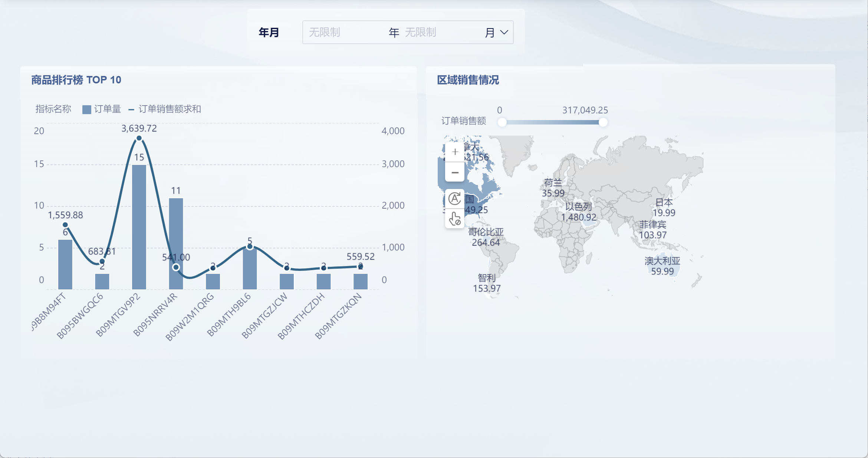Screen dimensions: 868x458
Task: Click the map auto-reset icon
Action: (455, 199)
